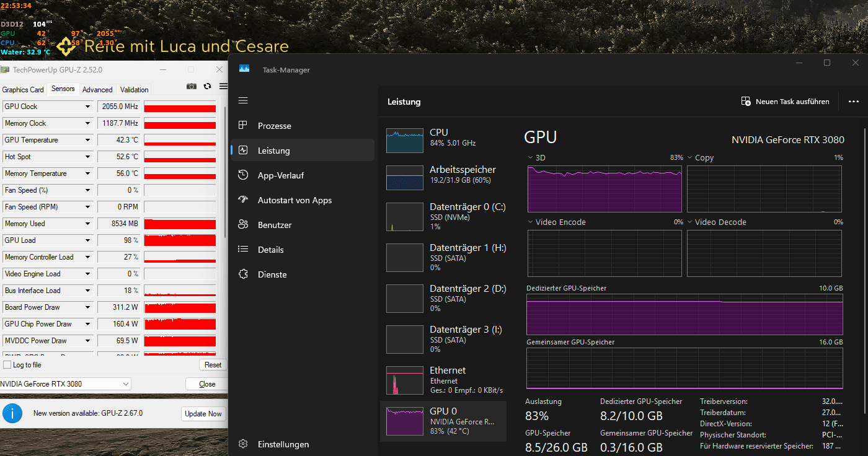Click Neuen Task ausführen button

(786, 102)
